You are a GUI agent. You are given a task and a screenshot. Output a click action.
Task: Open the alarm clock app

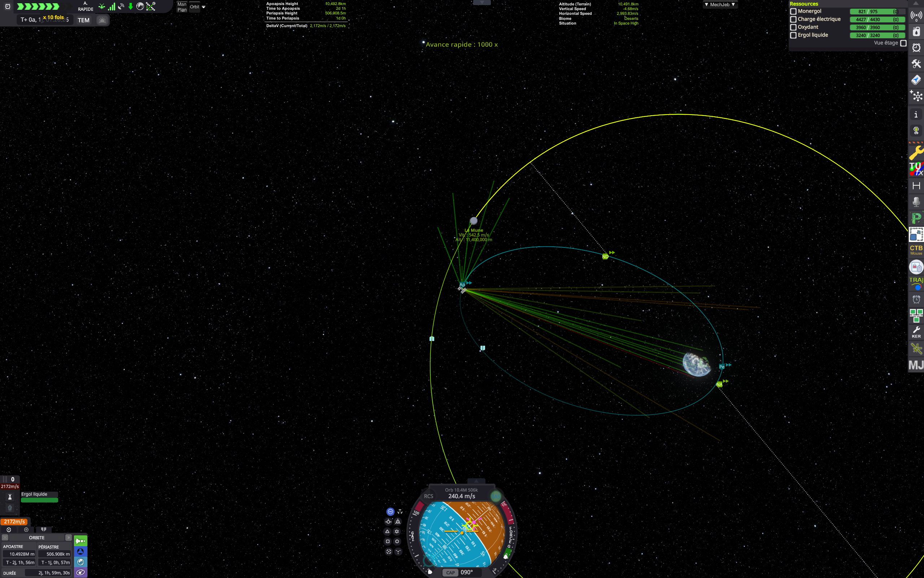pos(916,48)
